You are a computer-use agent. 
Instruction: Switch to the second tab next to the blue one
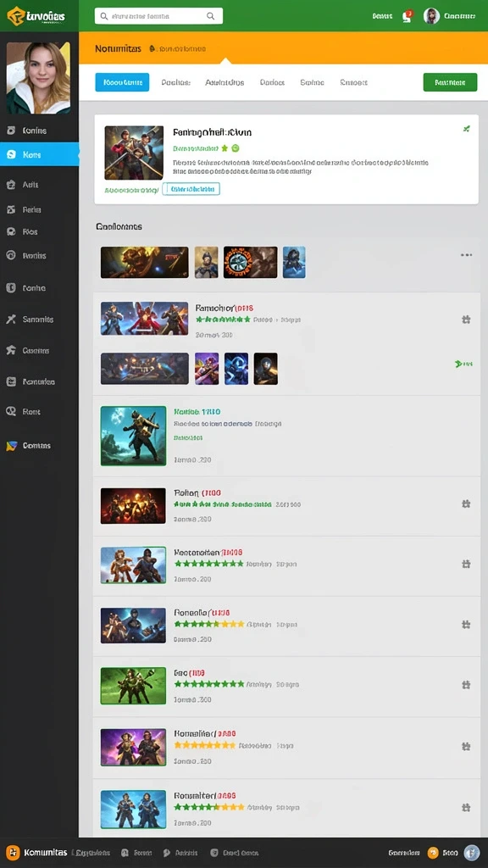click(176, 82)
